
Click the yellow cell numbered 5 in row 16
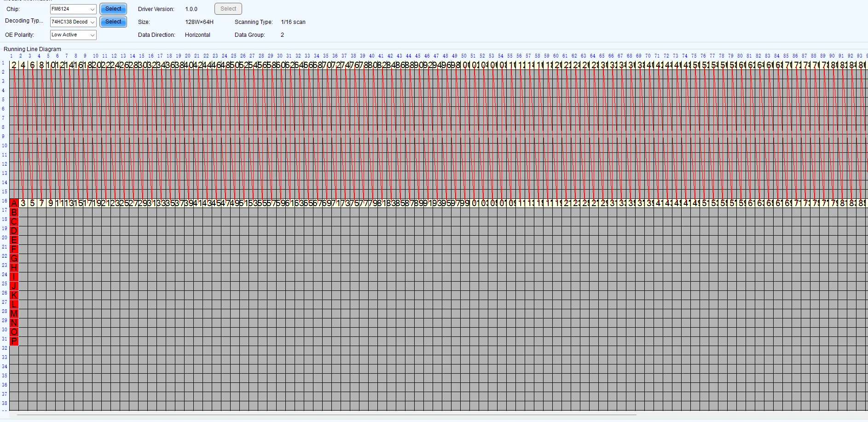[x=32, y=203]
